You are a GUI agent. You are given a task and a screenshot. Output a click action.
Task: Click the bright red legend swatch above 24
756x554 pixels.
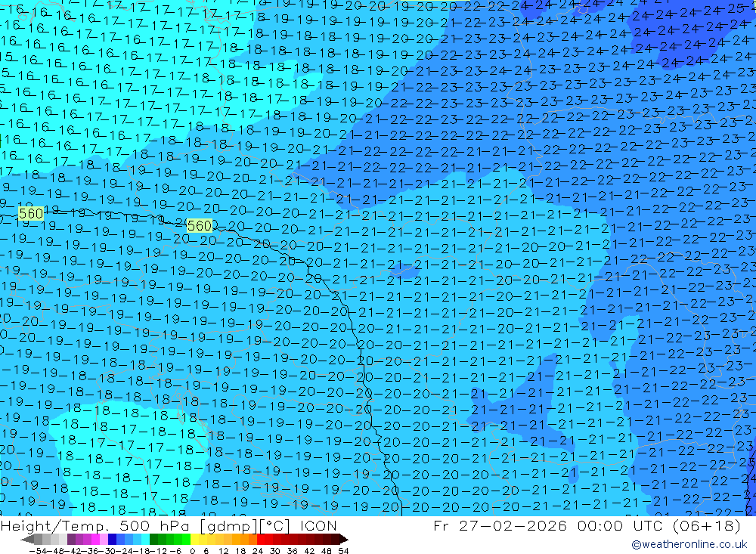point(261,539)
